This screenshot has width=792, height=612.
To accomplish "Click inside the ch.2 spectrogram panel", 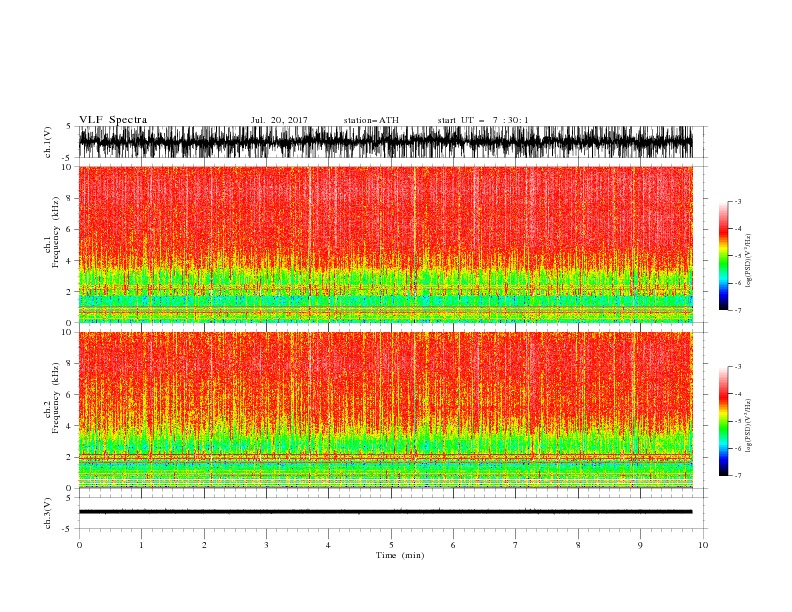I will [x=385, y=410].
